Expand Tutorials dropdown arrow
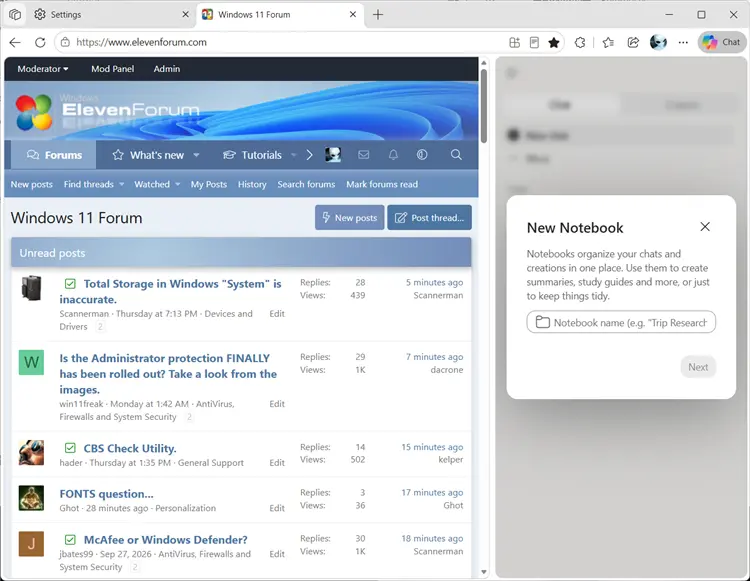 pos(294,155)
